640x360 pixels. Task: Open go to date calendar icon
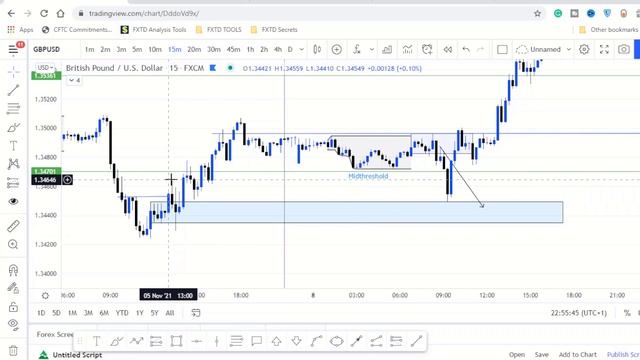pos(196,313)
